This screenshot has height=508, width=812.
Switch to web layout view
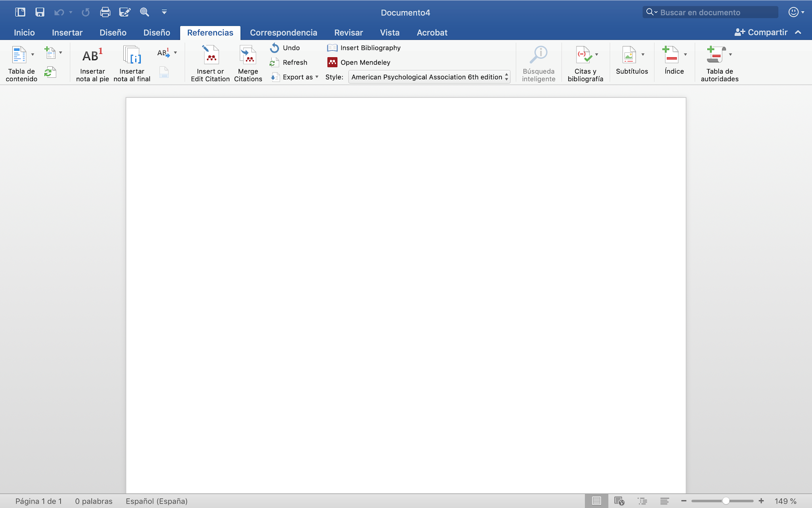coord(619,501)
